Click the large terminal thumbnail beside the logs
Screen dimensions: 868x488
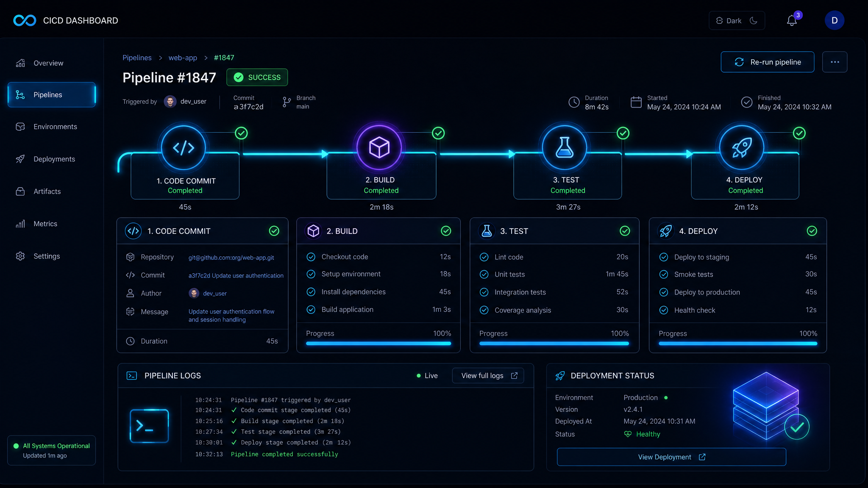click(149, 426)
